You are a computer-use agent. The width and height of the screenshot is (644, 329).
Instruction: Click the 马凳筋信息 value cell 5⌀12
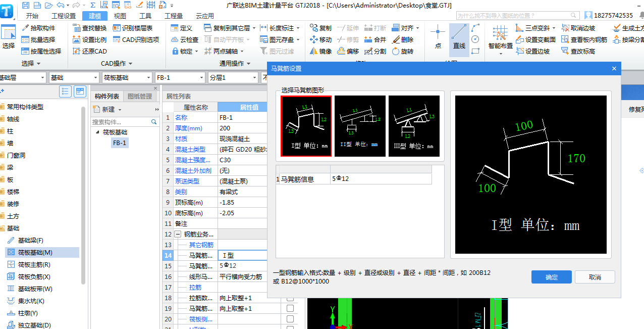point(381,179)
